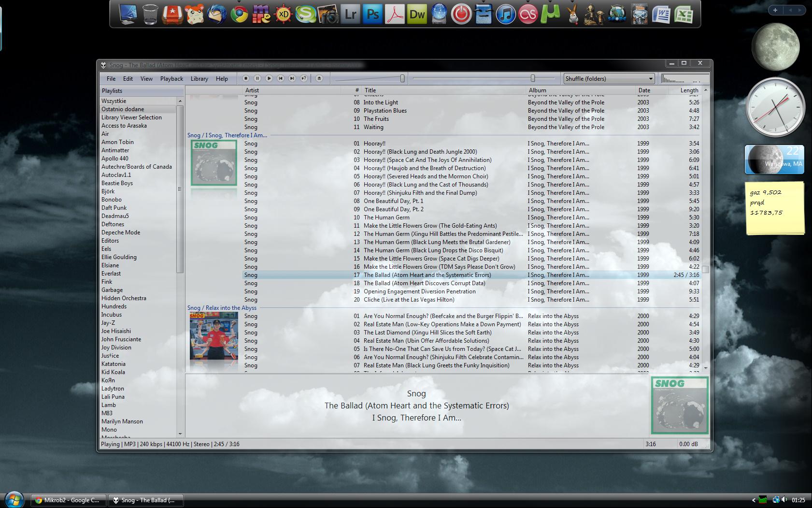
Task: Open the Shuffle (folders) playback order dropdown
Action: coord(609,78)
